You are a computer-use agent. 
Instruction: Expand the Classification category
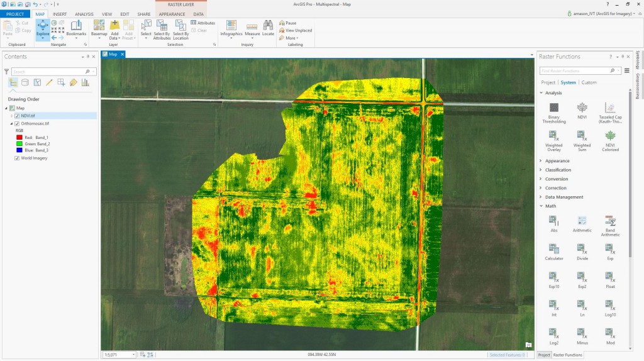click(x=541, y=170)
